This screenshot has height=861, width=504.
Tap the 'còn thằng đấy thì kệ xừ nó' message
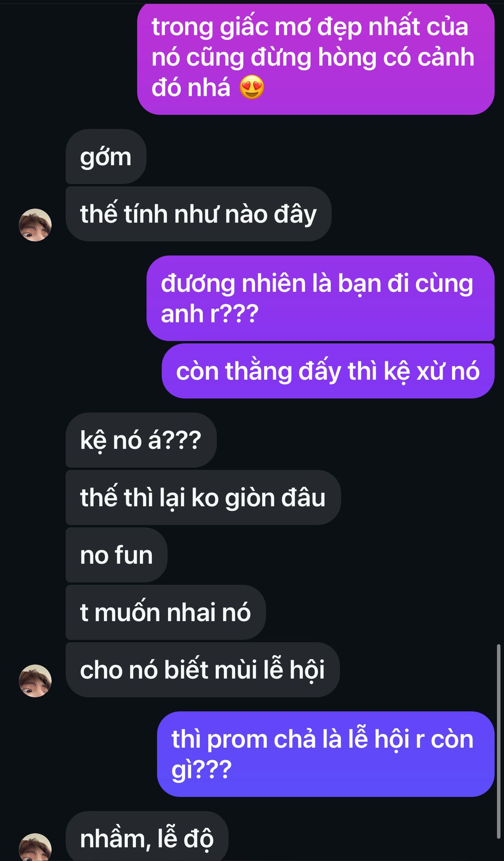pos(328,371)
